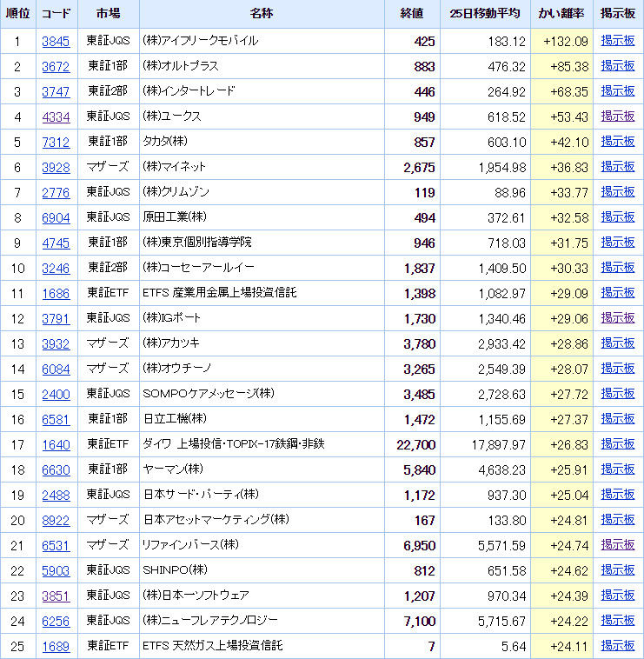Image resolution: width=644 pixels, height=659 pixels.
Task: Open 掲示板 link for 日立工機 row
Action: [x=618, y=419]
